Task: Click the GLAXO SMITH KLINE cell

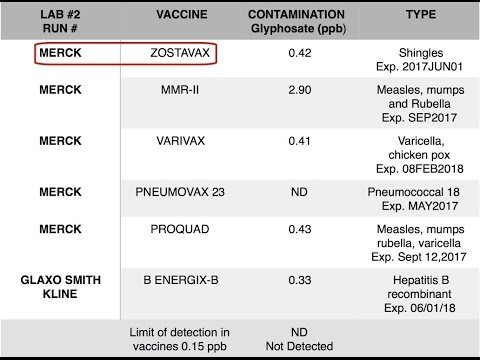Action: point(60,287)
